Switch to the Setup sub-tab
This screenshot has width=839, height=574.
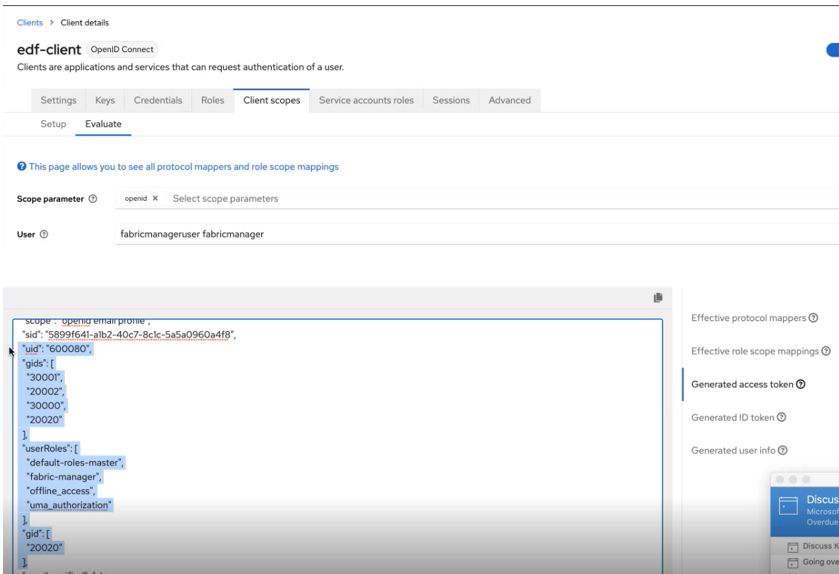point(53,124)
